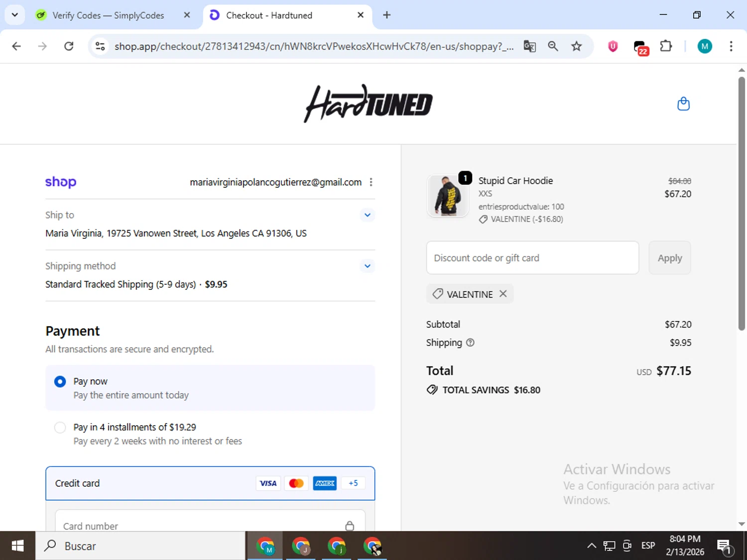The height and width of the screenshot is (560, 747).
Task: Click the Stupid Car Hoodie product thumbnail
Action: 448,196
